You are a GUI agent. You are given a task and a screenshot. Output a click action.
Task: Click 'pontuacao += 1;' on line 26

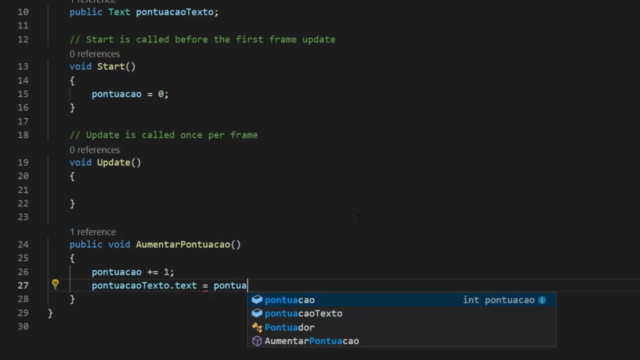pyautogui.click(x=133, y=272)
